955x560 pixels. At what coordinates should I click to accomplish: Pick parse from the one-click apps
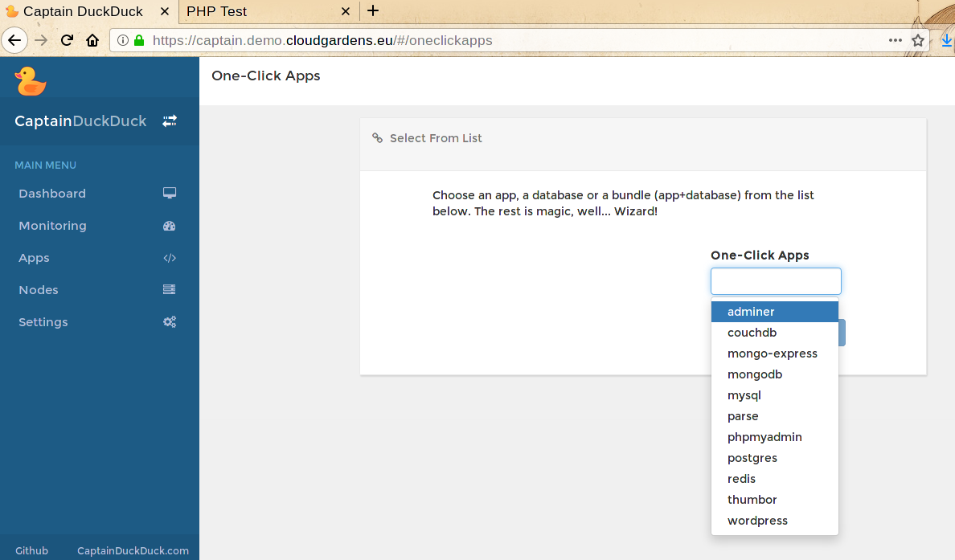point(775,416)
